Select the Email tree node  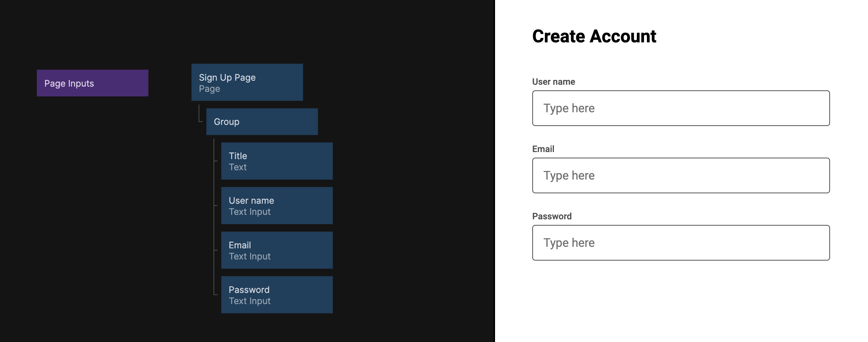[277, 250]
